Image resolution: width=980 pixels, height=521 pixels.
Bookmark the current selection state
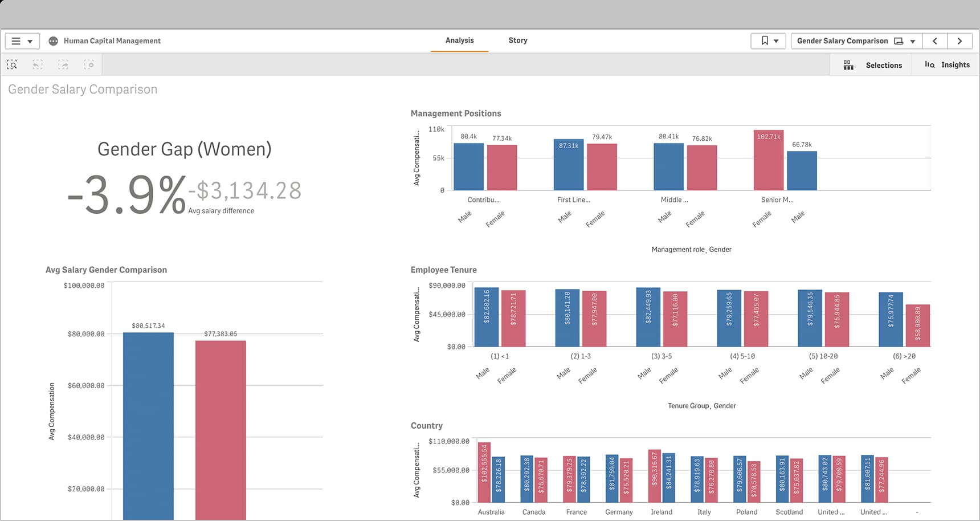(x=763, y=40)
